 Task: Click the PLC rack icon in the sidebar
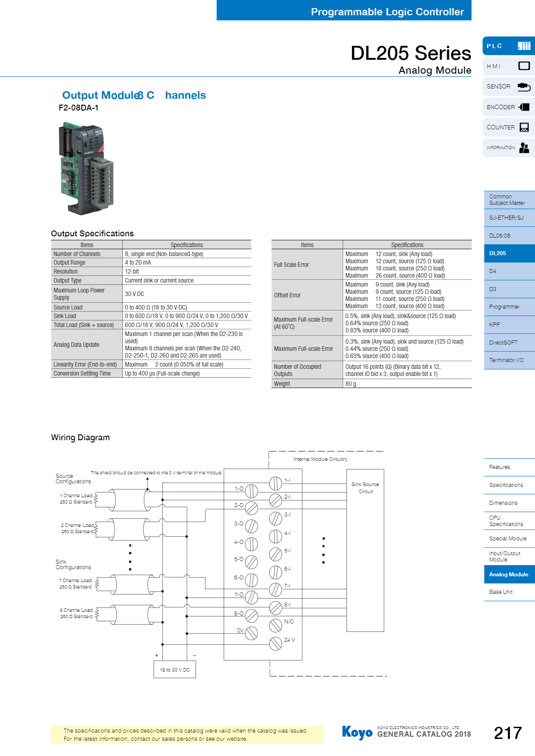524,46
